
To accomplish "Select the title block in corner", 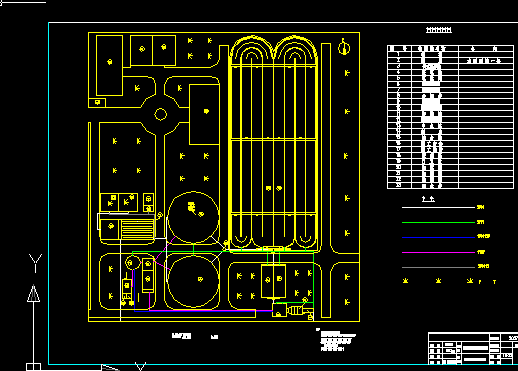I will (473, 348).
